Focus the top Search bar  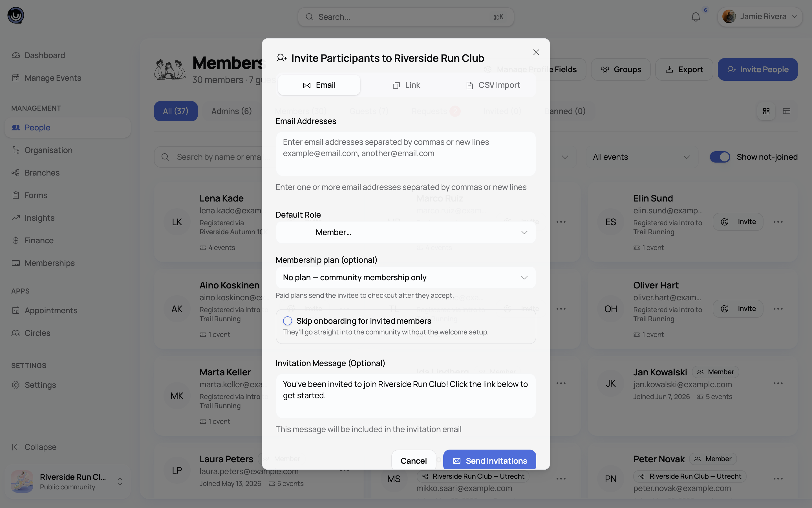point(406,17)
